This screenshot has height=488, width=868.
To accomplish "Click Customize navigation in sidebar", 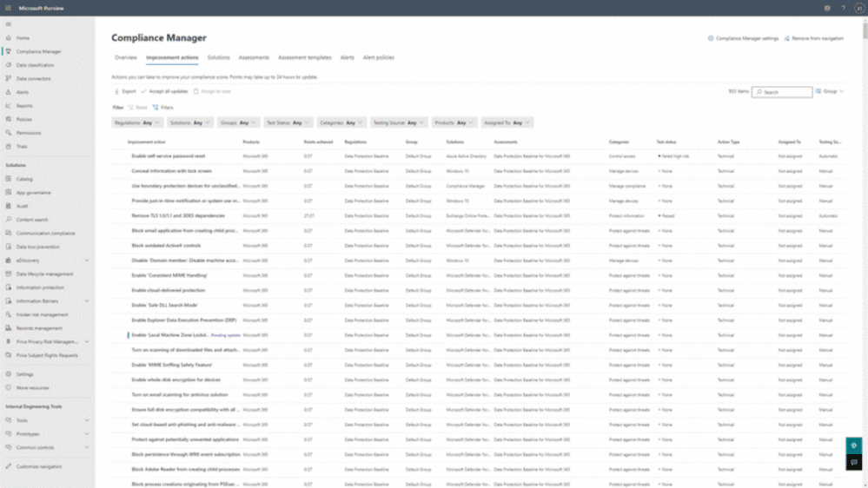I will tap(39, 466).
